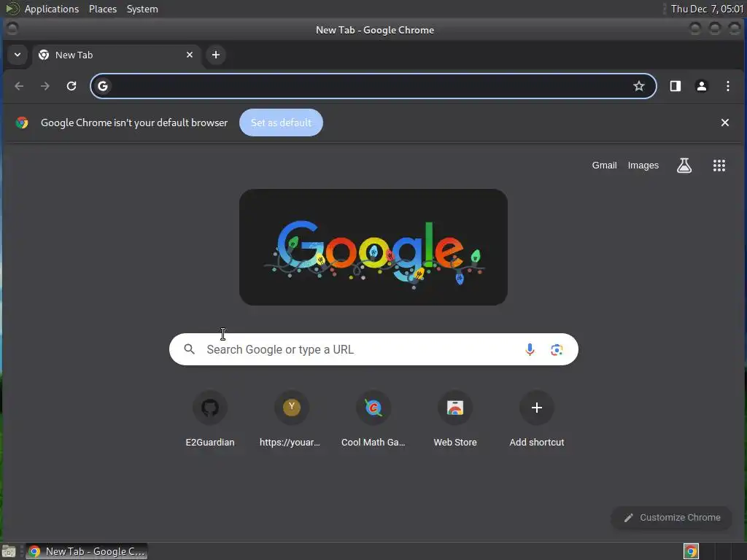
Task: Go back with the back arrow
Action: click(19, 86)
